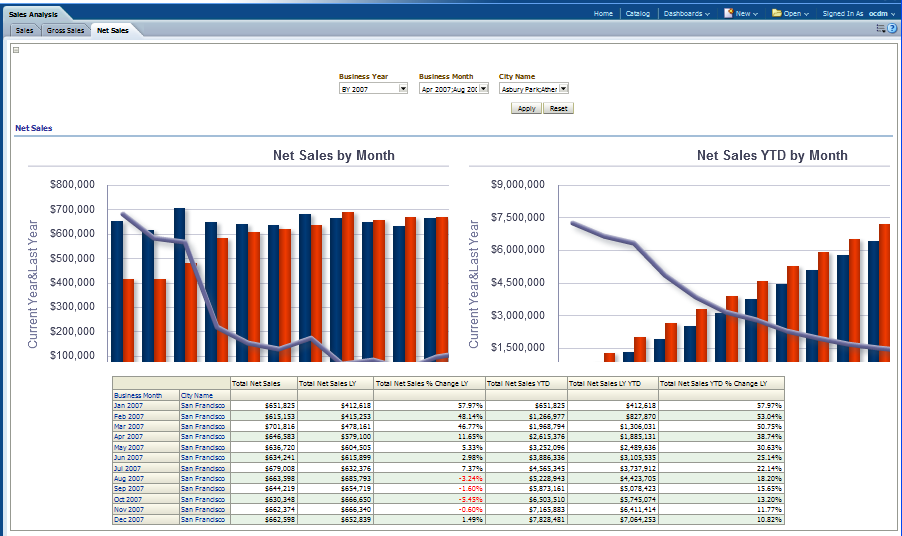Switch to the Sales tab
Image resolution: width=902 pixels, height=536 pixels.
point(24,30)
